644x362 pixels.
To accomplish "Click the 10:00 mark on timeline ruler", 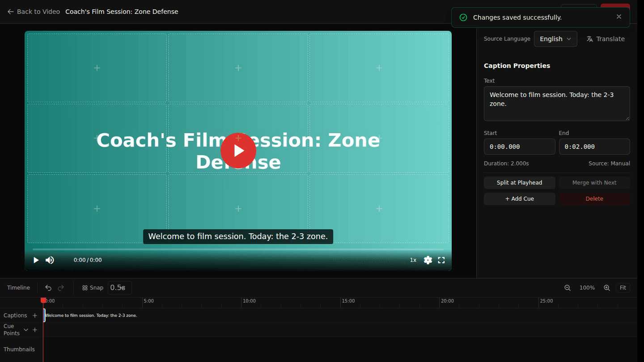I will coord(249,301).
